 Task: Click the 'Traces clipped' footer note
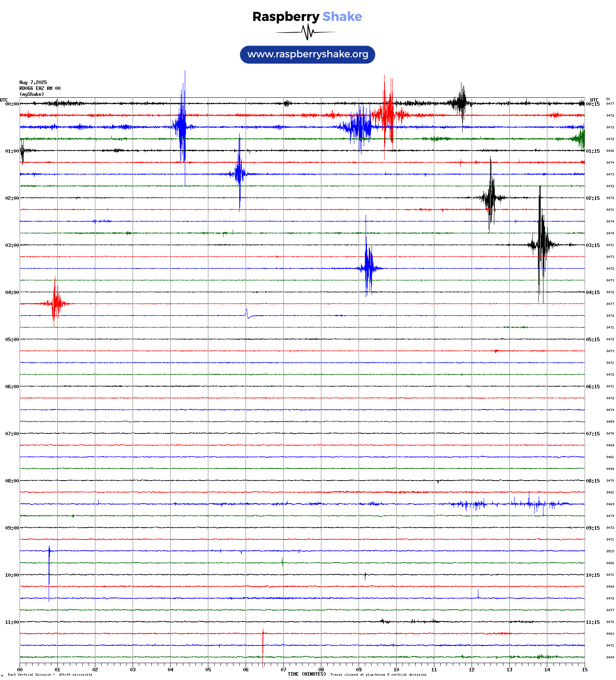click(378, 675)
